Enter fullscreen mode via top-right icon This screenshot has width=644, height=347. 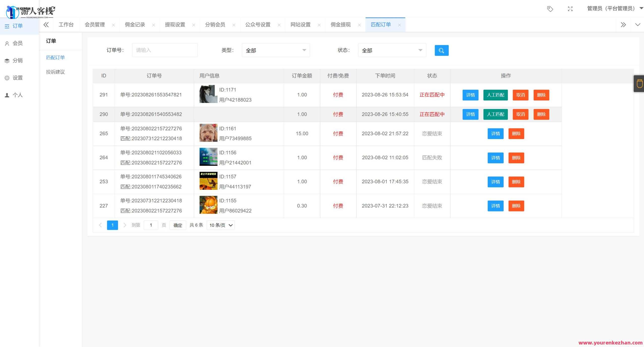[570, 9]
